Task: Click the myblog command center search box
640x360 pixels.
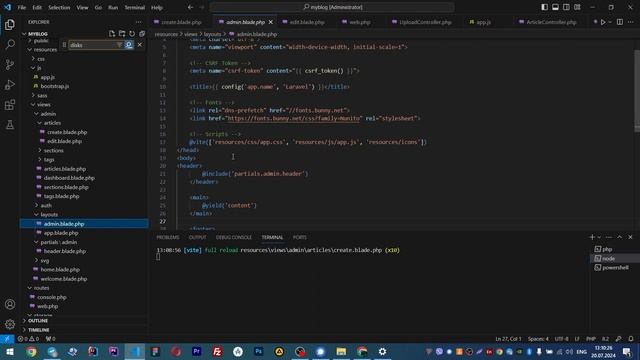Action: click(332, 7)
